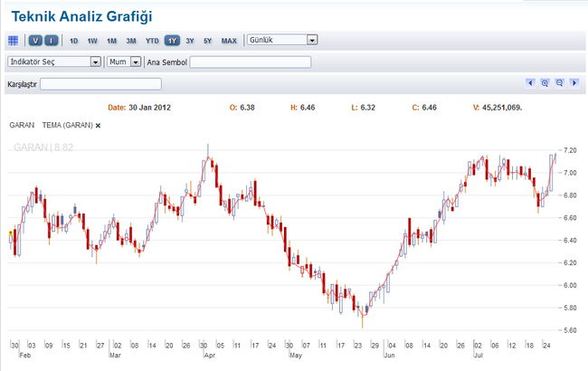Click the 7.20 price axis label
This screenshot has width=588, height=371.
[x=570, y=150]
